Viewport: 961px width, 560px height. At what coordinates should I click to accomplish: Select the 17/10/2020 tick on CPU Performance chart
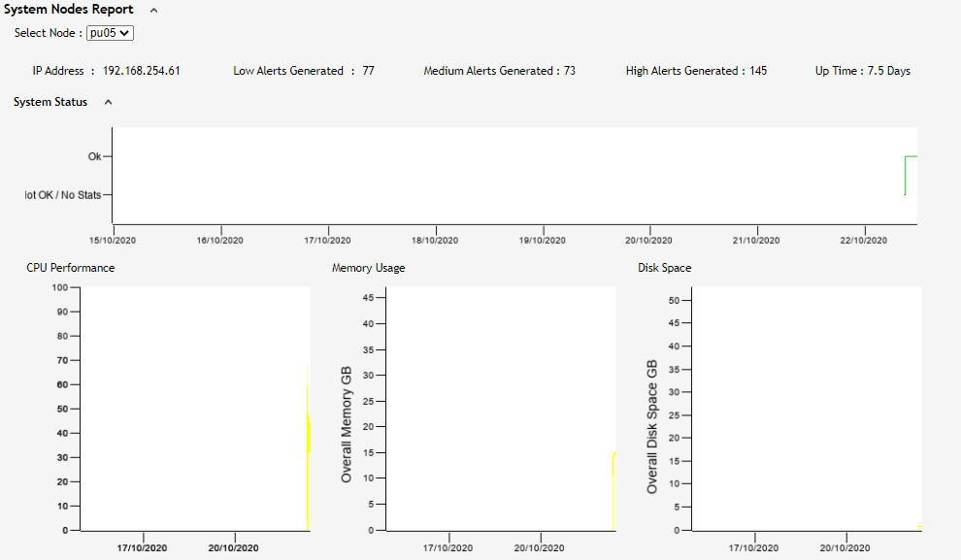[x=144, y=547]
